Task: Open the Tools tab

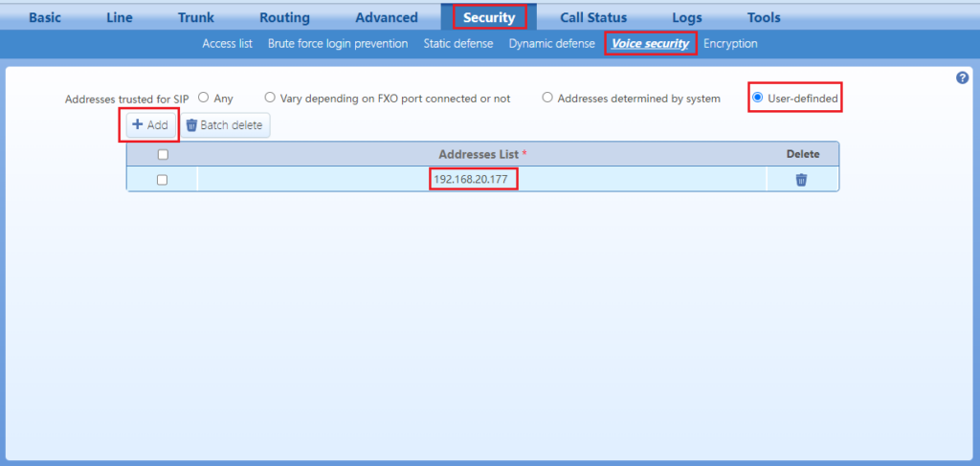Action: pos(763,17)
